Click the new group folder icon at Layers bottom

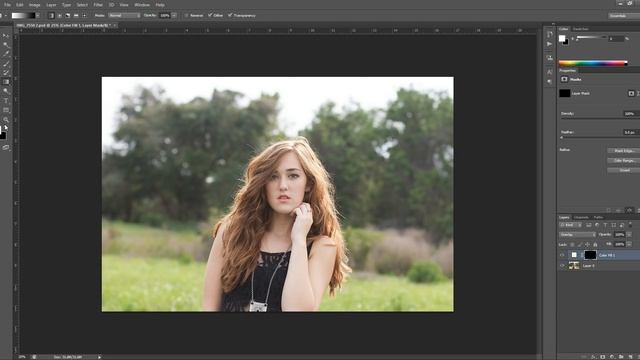pyautogui.click(x=621, y=356)
